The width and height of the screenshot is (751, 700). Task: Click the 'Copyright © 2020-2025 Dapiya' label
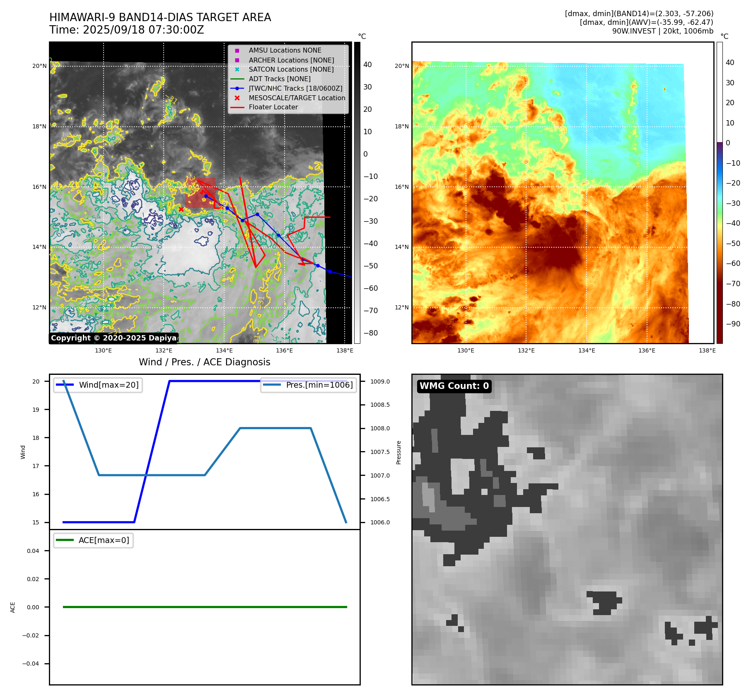click(114, 338)
